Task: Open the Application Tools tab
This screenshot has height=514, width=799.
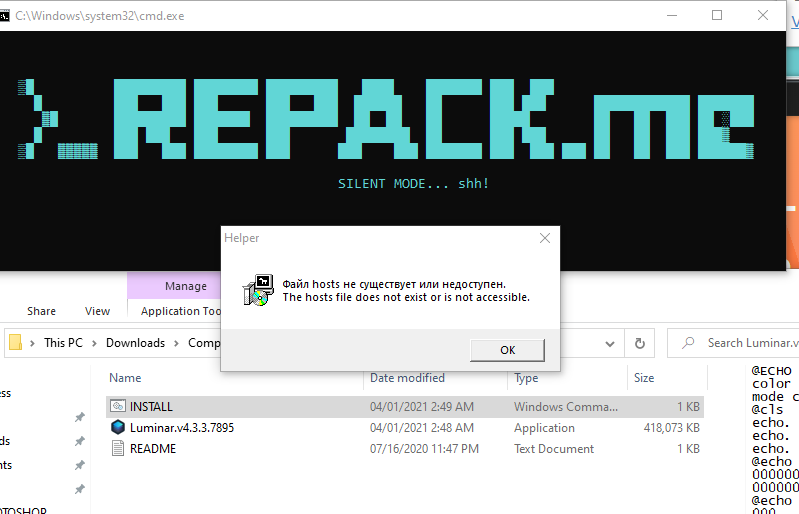Action: pos(180,311)
